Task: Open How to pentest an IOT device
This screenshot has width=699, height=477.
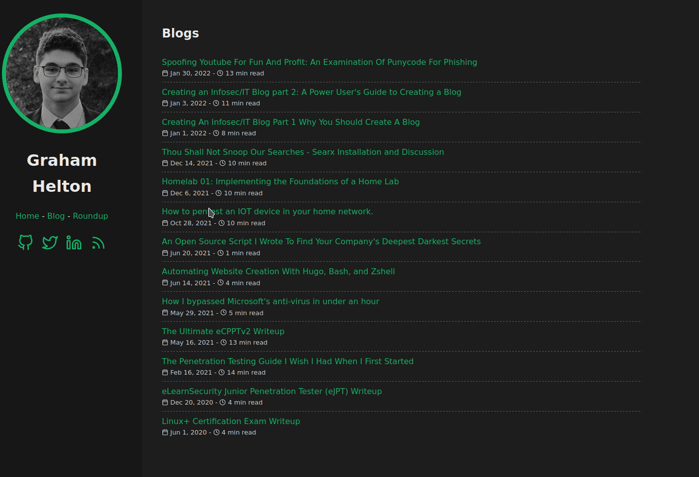Action: coord(267,211)
